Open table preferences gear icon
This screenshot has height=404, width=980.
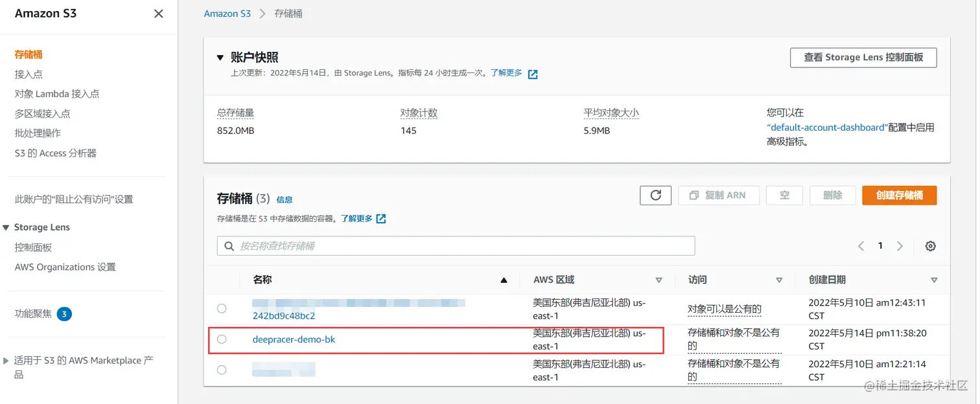pyautogui.click(x=931, y=246)
